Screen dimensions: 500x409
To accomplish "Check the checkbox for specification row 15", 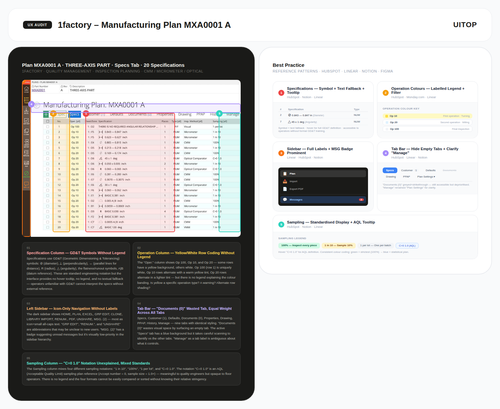I will click(47, 201).
